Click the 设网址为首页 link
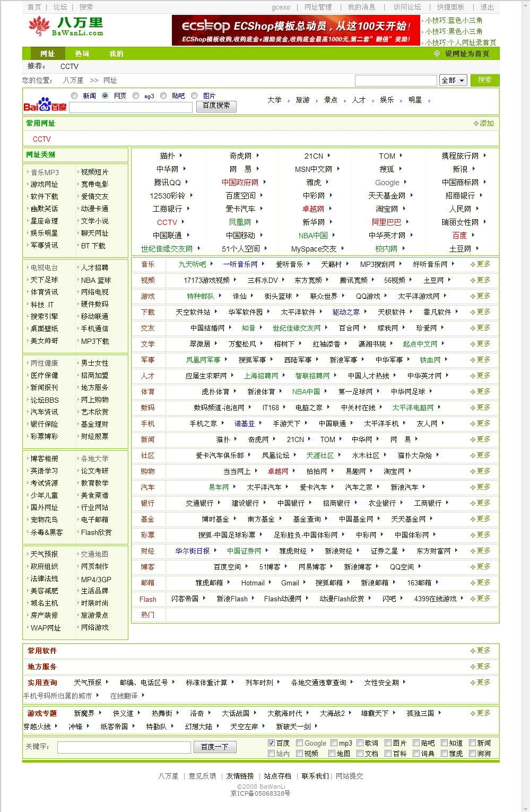The width and height of the screenshot is (530, 812). 467,54
